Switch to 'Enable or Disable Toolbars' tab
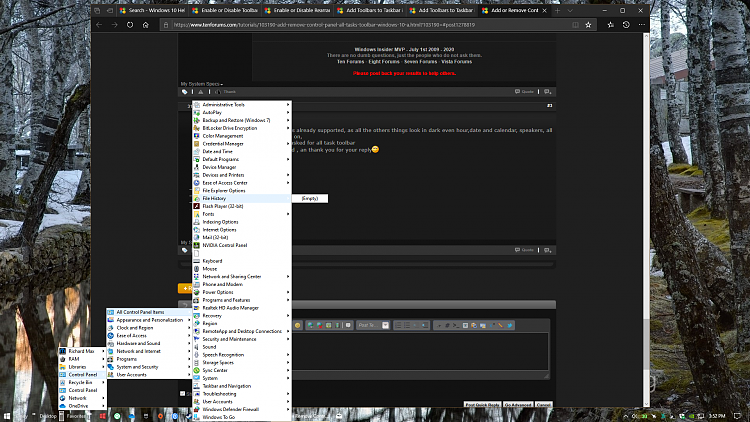The image size is (750, 422). click(x=224, y=10)
